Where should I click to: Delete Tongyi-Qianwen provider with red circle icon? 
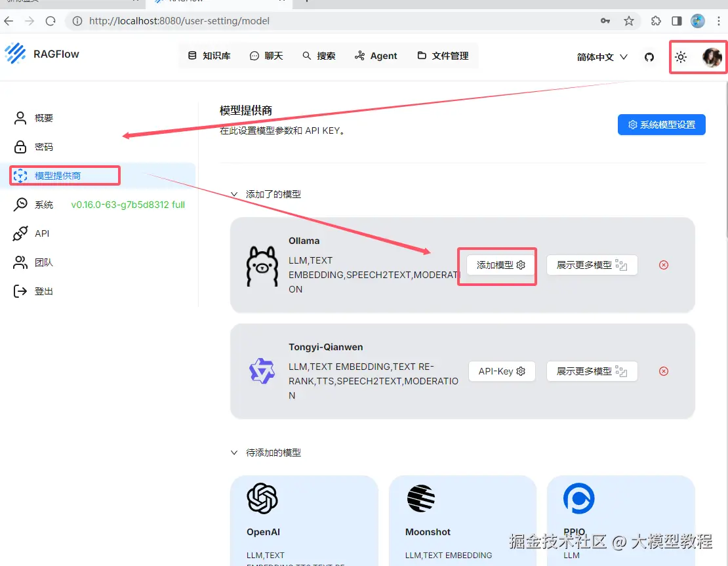click(x=664, y=371)
